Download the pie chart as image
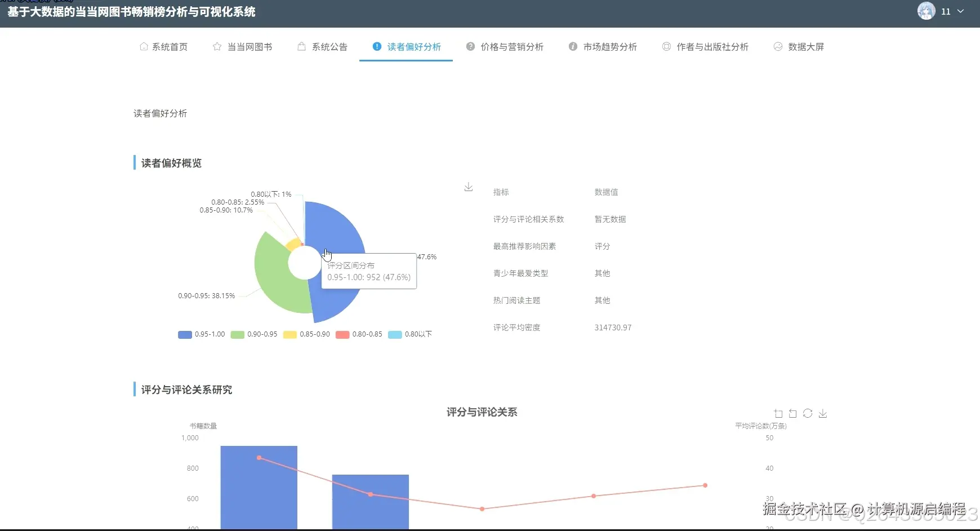The image size is (980, 531). point(468,187)
